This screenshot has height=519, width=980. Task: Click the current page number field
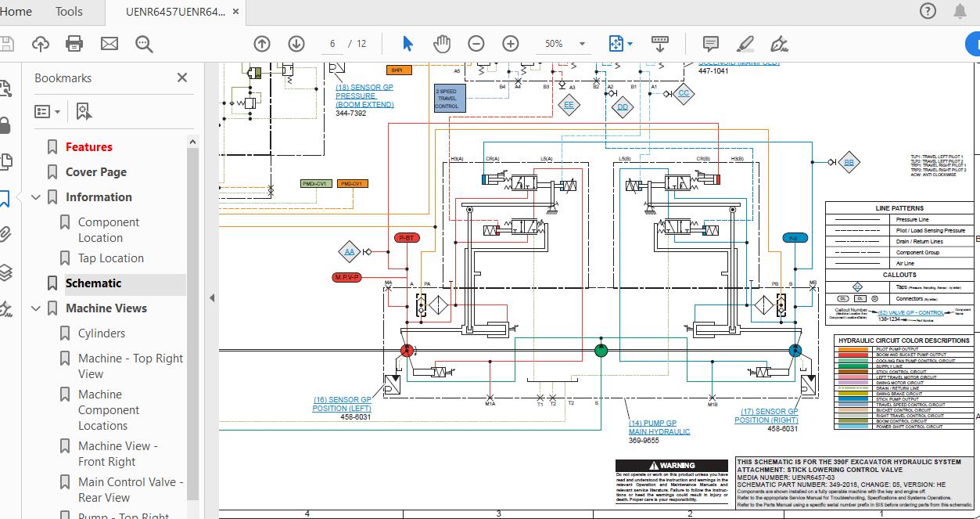(333, 44)
